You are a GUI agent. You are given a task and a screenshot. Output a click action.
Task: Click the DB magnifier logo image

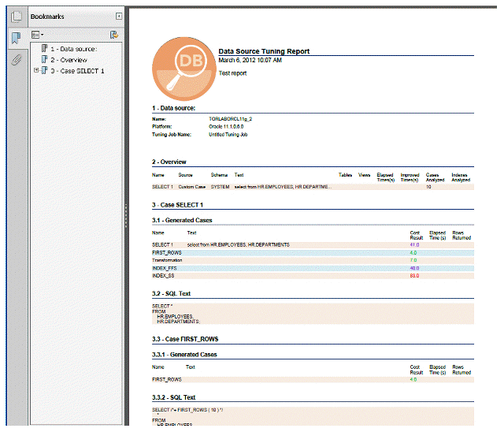click(184, 69)
